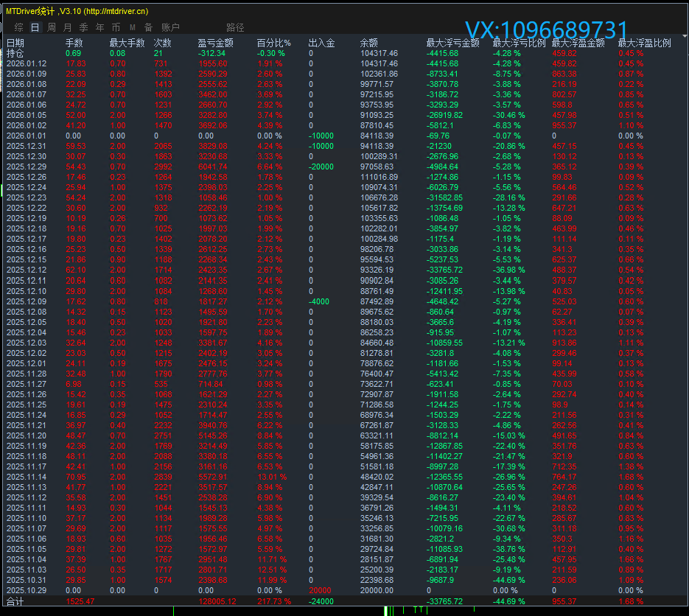Viewport: 689px width, 616px height.
Task: Select the 持仓 open positions row
Action: (15, 54)
